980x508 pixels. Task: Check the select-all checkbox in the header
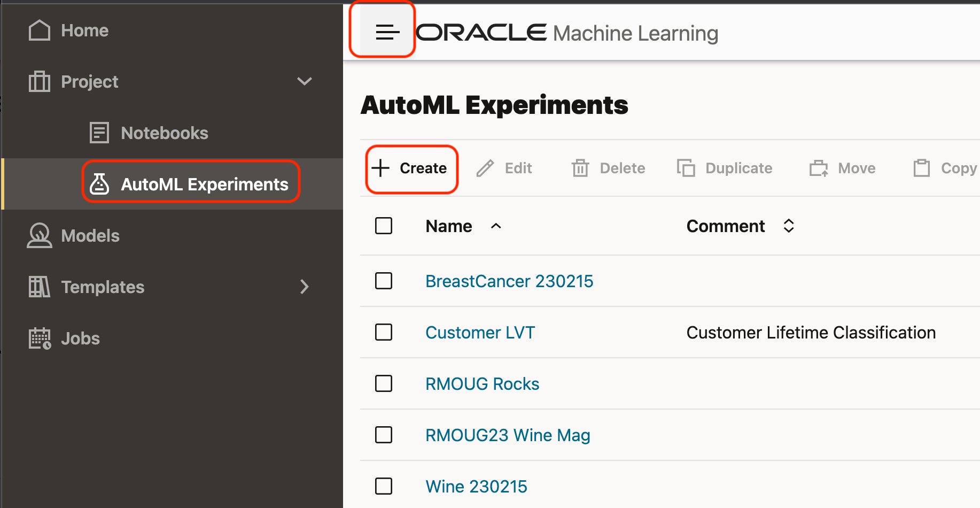coord(384,226)
